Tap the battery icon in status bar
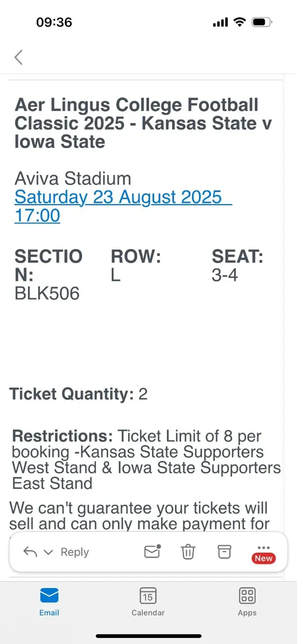 (263, 22)
